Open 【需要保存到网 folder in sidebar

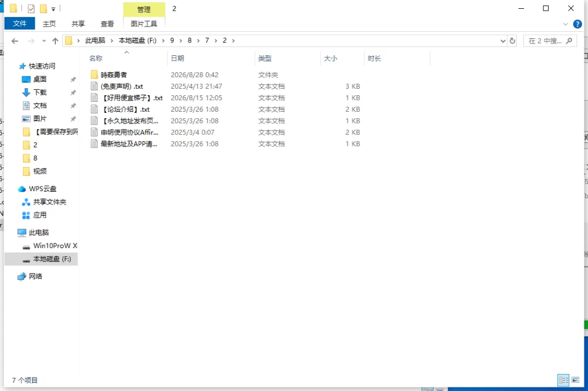tap(50, 132)
